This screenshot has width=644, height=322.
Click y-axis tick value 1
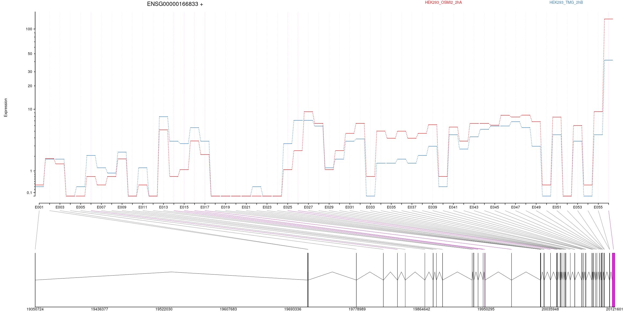point(31,171)
